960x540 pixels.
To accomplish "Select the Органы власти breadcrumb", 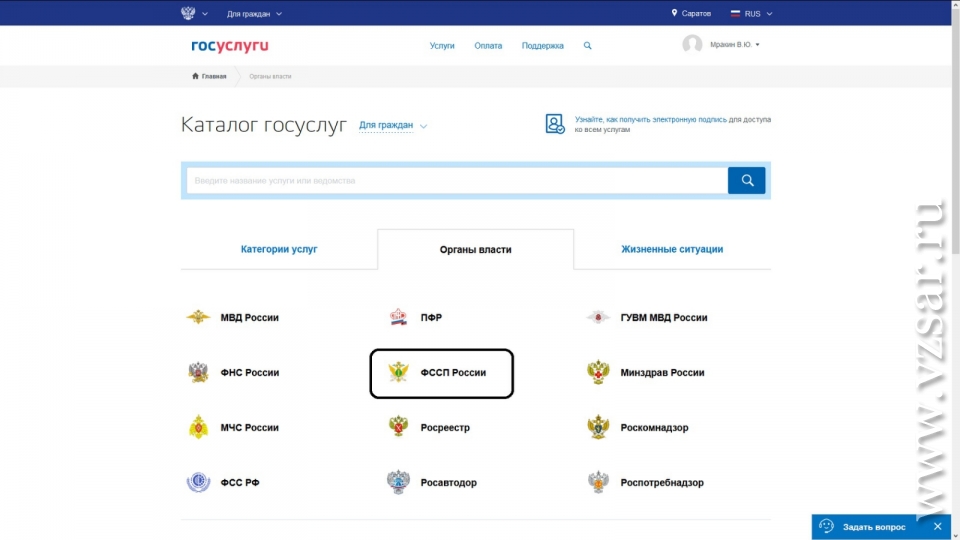I will tap(270, 77).
